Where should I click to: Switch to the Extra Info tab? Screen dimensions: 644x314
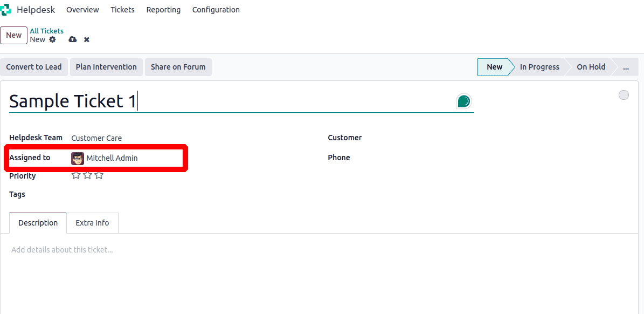(x=92, y=223)
